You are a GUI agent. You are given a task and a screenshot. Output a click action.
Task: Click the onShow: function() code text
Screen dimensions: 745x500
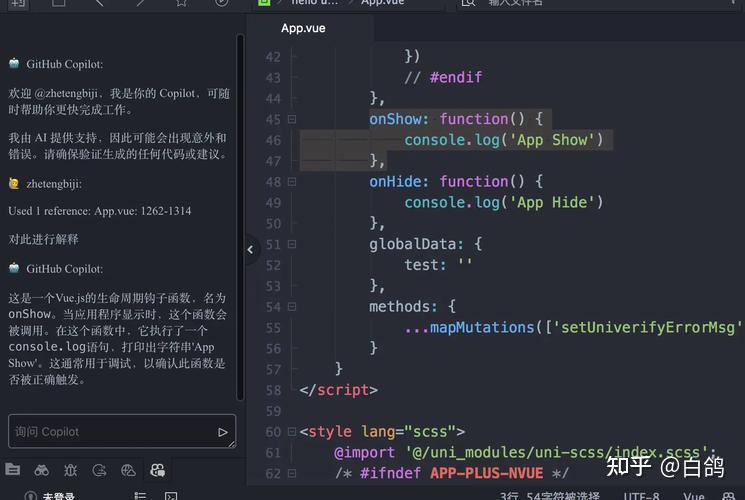(x=456, y=119)
